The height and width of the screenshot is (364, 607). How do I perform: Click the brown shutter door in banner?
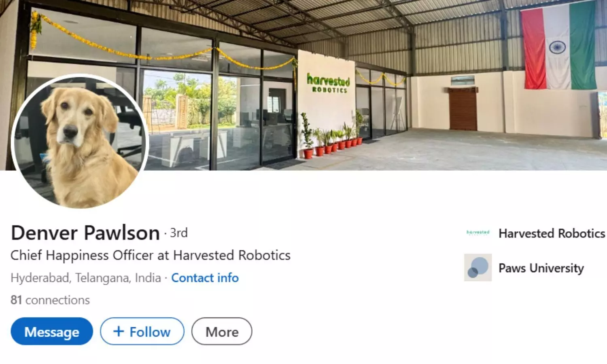click(x=463, y=109)
